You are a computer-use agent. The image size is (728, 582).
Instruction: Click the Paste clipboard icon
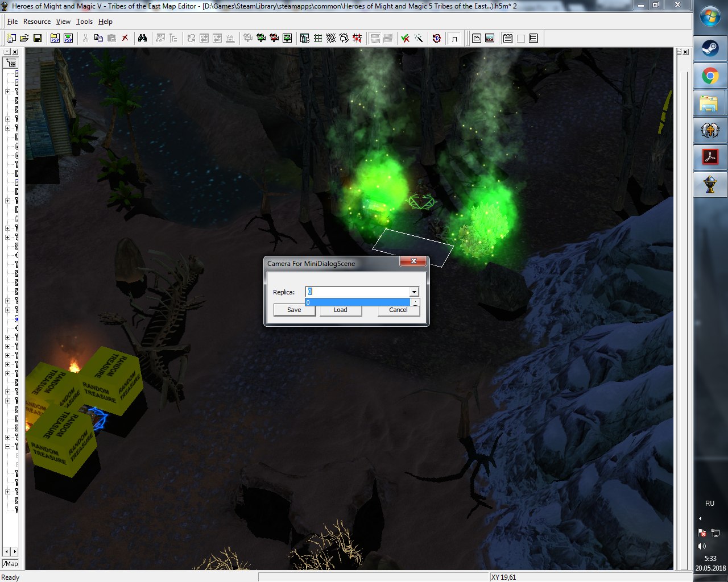[111, 38]
